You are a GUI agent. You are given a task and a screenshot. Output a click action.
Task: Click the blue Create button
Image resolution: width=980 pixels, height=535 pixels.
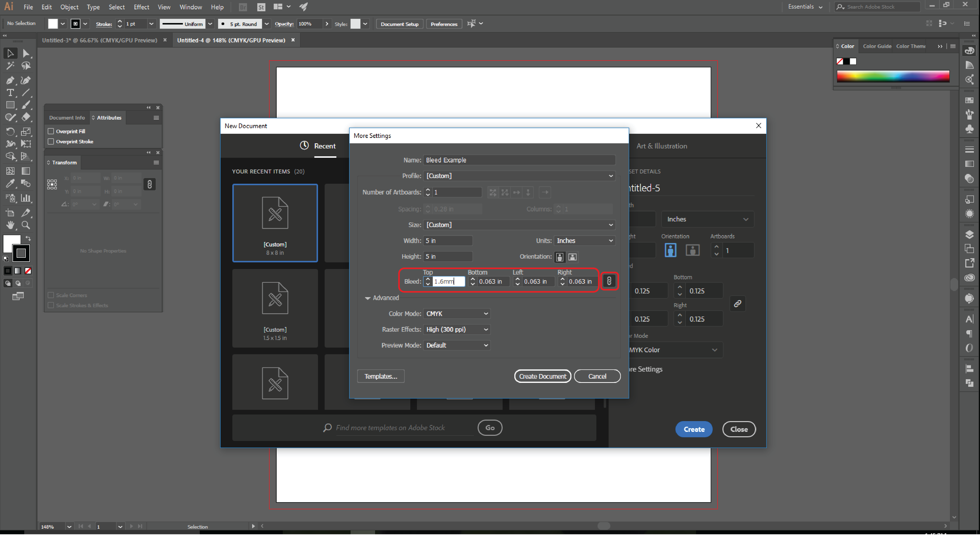[694, 429]
